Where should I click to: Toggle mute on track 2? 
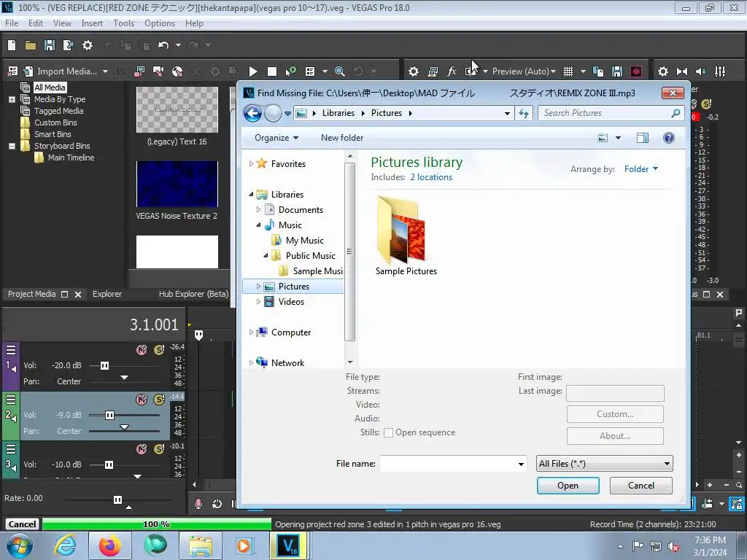coord(142,400)
